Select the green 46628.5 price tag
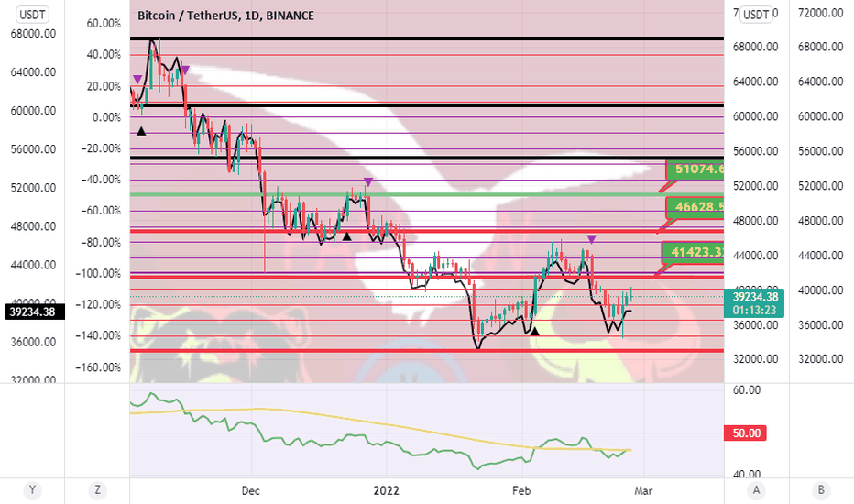The image size is (854, 504). [x=695, y=206]
